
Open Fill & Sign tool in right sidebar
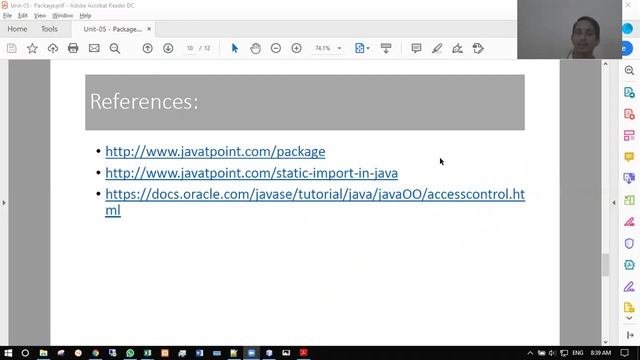click(629, 287)
